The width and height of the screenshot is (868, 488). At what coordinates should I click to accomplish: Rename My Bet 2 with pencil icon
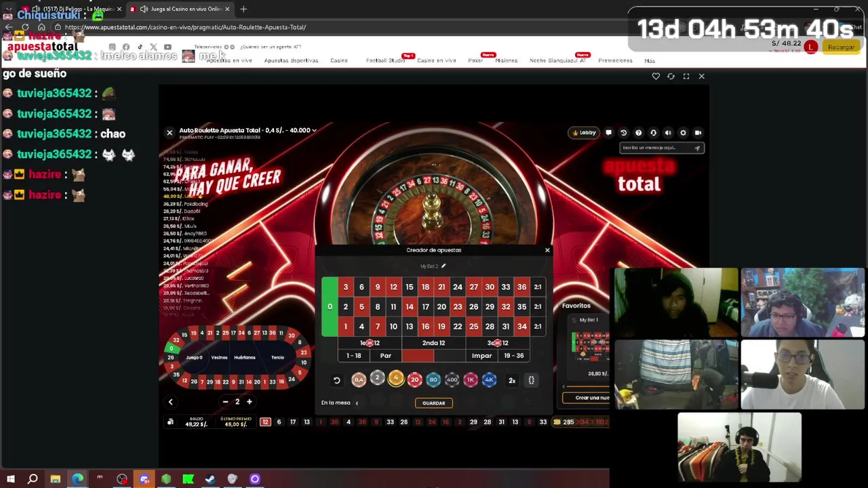click(443, 266)
